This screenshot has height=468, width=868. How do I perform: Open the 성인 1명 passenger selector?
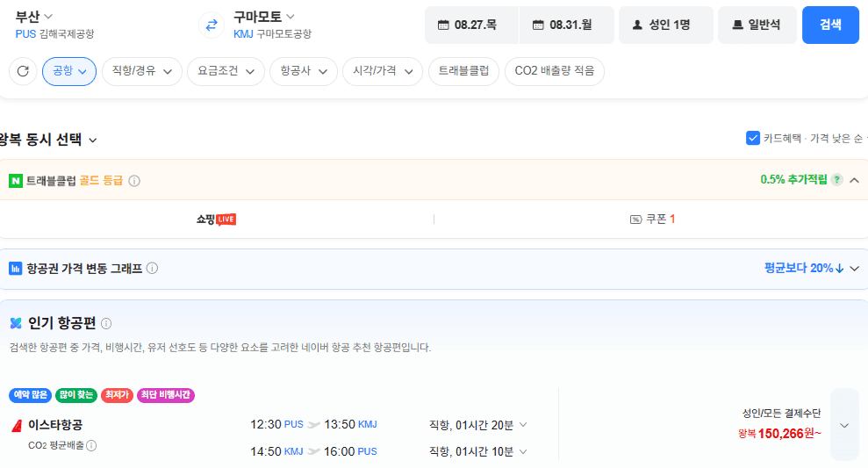pyautogui.click(x=666, y=25)
